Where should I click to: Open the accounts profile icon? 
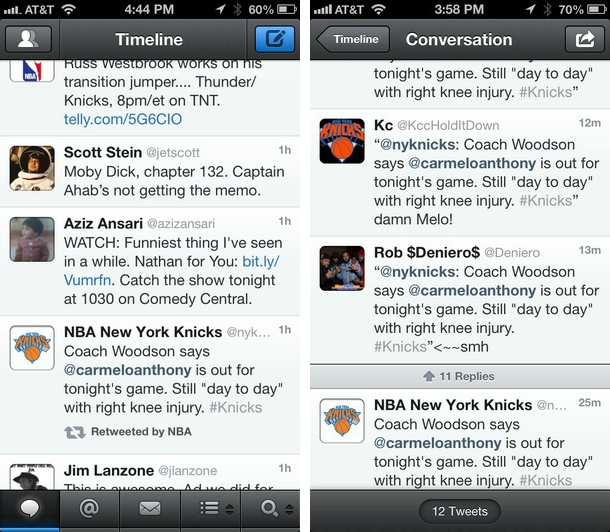pos(28,39)
